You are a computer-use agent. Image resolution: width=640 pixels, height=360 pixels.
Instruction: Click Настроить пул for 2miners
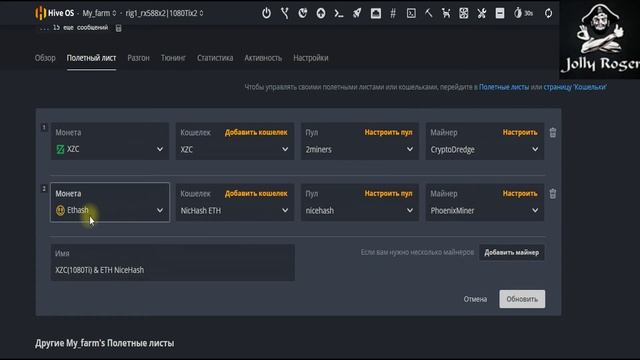pos(388,132)
